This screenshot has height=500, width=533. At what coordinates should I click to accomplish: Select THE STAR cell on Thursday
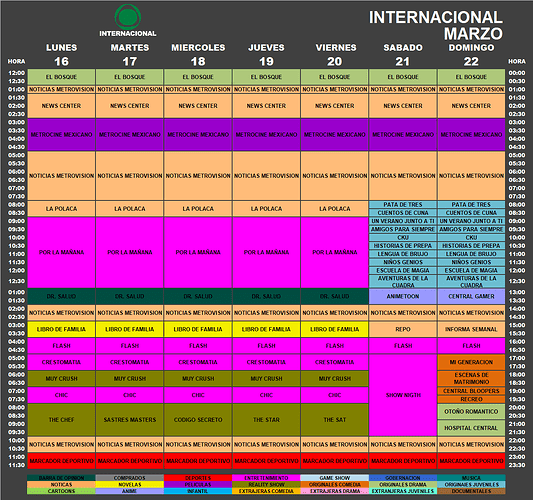click(x=266, y=420)
